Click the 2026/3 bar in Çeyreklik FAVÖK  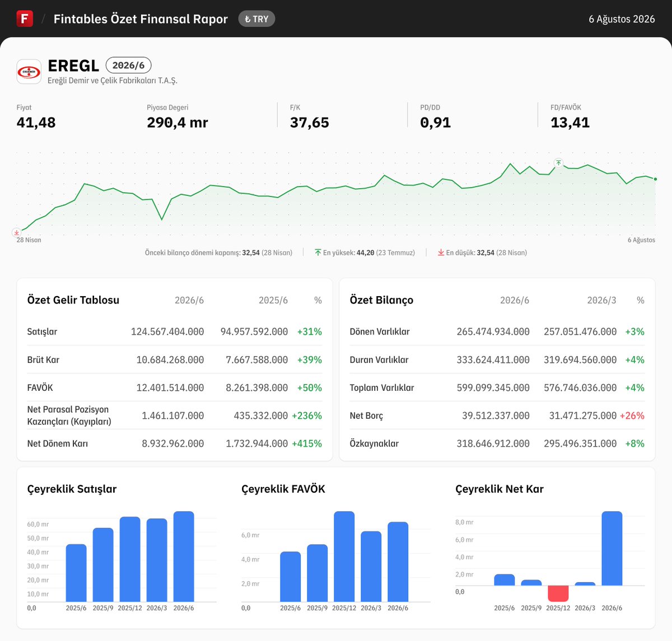click(x=371, y=567)
